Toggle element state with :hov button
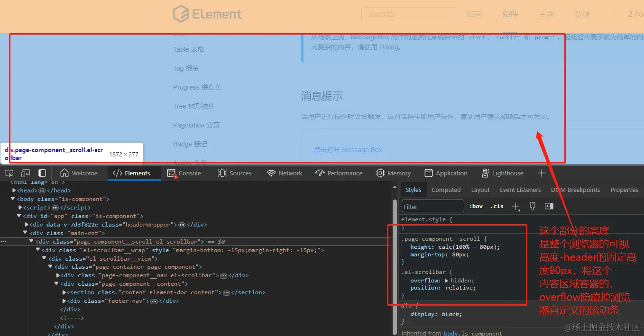 [x=476, y=206]
